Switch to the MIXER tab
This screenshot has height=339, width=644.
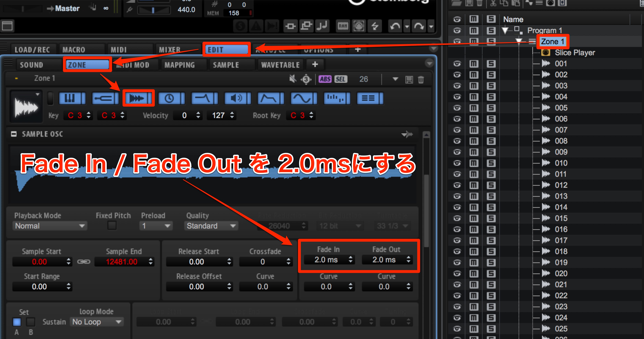click(x=170, y=50)
